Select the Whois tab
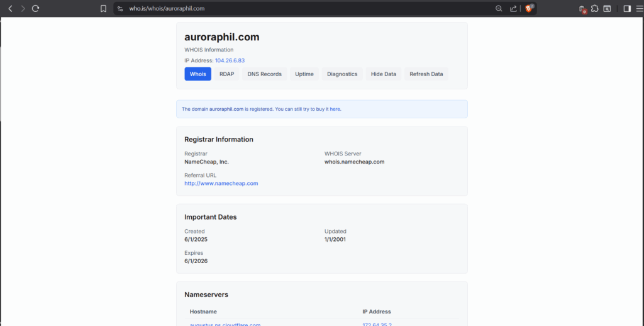 [197, 74]
